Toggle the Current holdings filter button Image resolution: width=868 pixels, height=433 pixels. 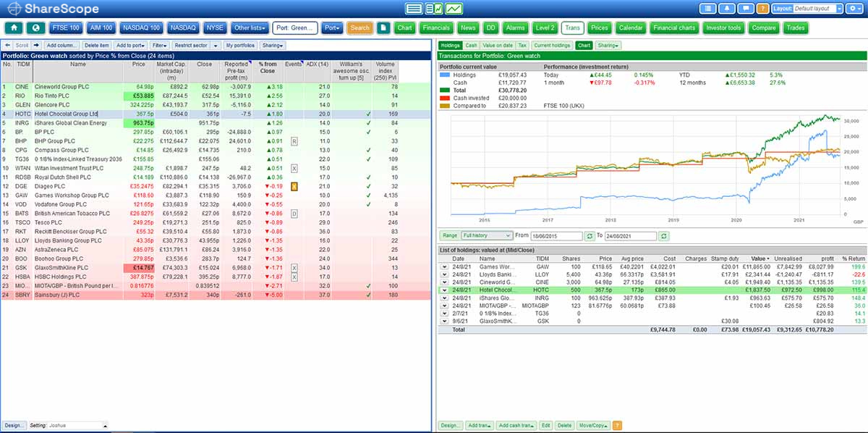coord(552,45)
